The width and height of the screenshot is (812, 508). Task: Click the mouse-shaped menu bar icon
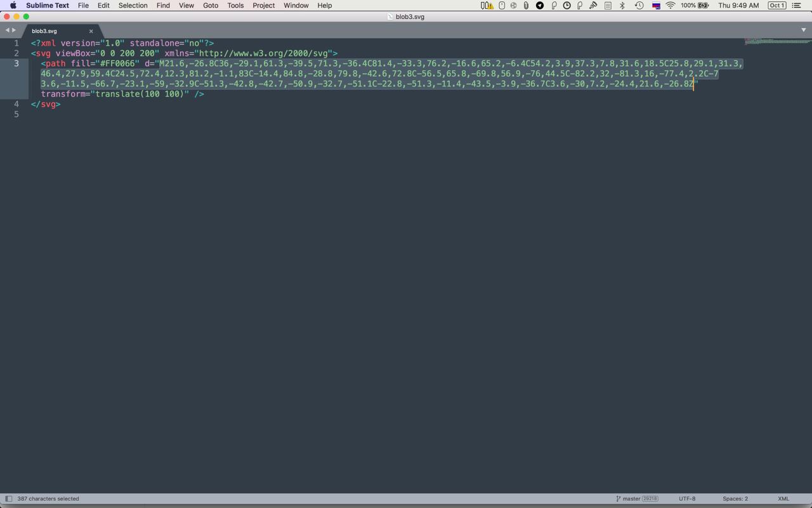[x=502, y=5]
